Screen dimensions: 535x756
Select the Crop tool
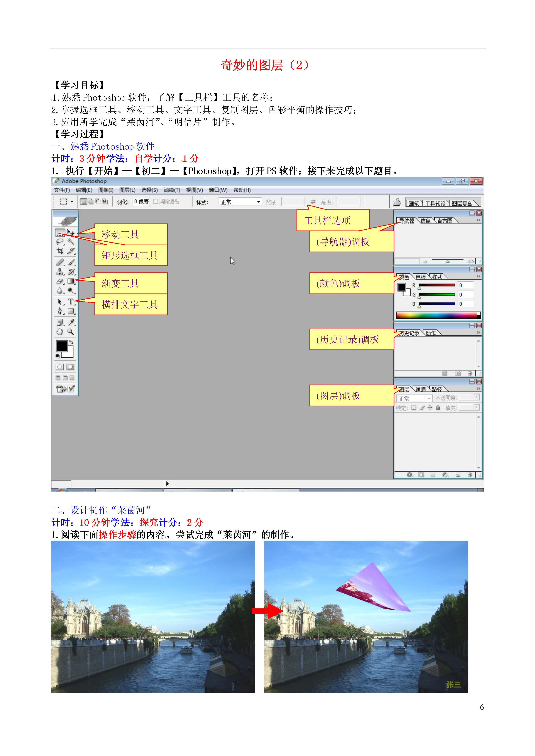click(60, 251)
